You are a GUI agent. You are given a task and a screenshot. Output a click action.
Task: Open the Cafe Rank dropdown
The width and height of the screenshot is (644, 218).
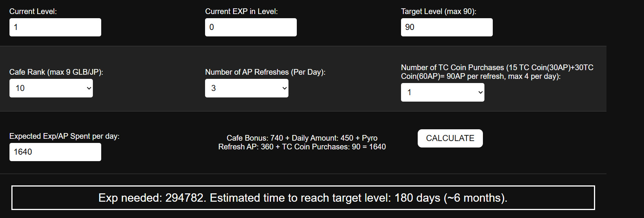tap(51, 88)
